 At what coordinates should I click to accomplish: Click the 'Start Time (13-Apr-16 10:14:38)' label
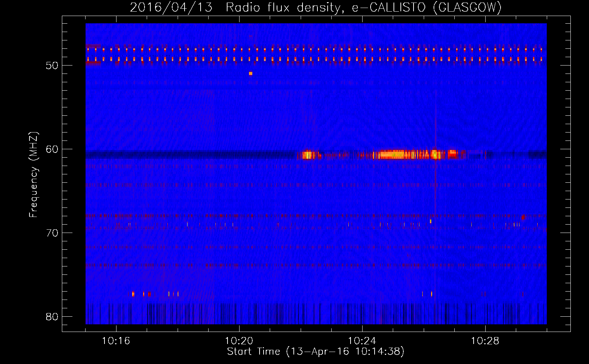[x=316, y=352]
